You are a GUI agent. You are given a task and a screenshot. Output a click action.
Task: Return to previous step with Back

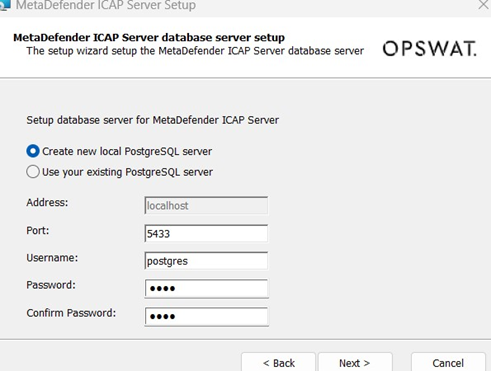pos(279,363)
